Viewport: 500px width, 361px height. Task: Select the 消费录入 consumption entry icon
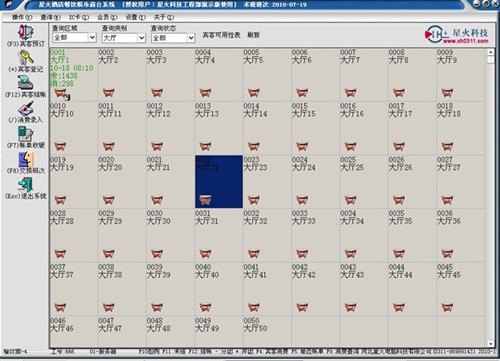pyautogui.click(x=25, y=108)
